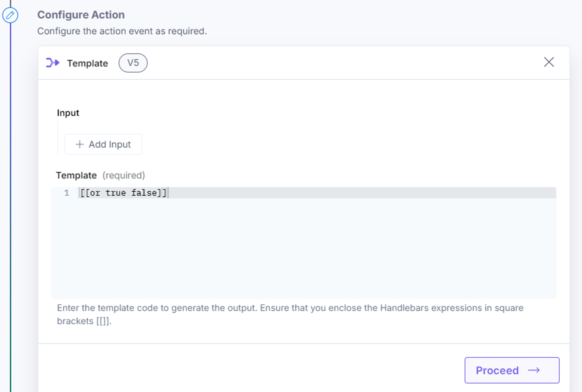
Task: Click the Handlebars helper text below editor
Action: 290,314
